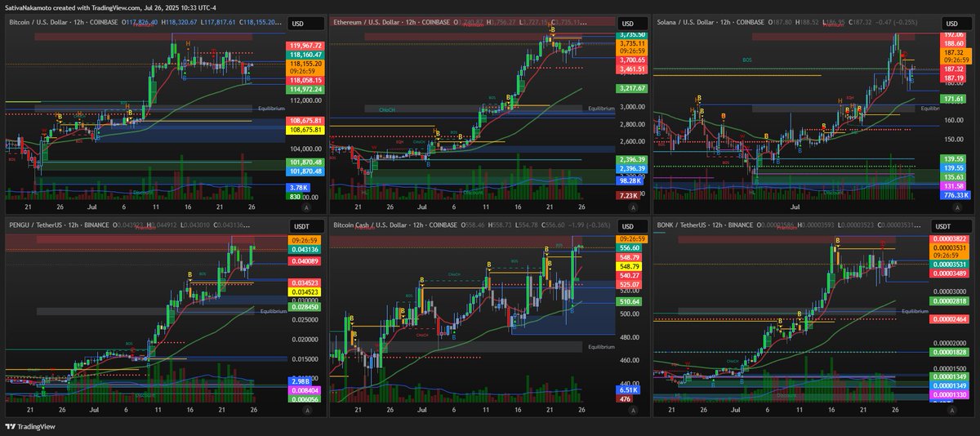980x436 pixels.
Task: Click the red 188.60 Solana price label
Action: click(951, 42)
